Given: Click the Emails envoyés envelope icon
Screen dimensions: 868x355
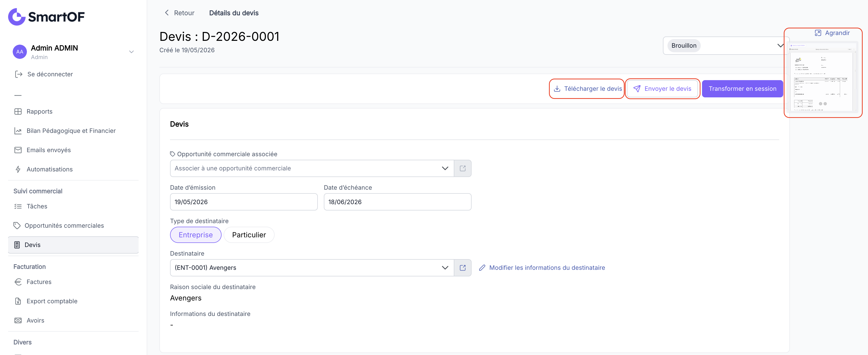Looking at the screenshot, I should pos(18,150).
